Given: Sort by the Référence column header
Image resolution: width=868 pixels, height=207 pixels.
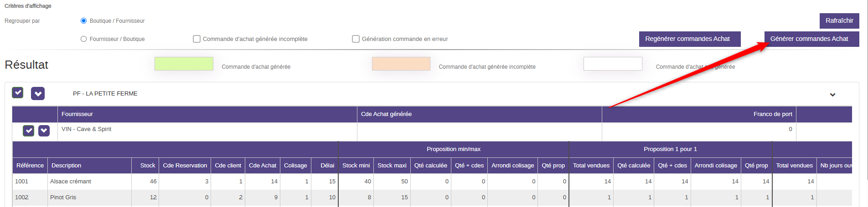Looking at the screenshot, I should [x=30, y=166].
